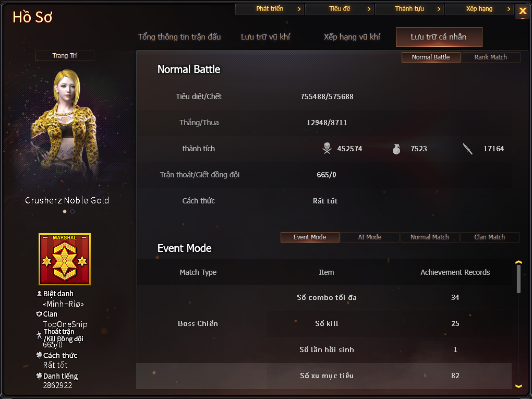Viewport: 532px width, 399px height.
Task: Click the records list scrollbar thumb
Action: [518, 279]
